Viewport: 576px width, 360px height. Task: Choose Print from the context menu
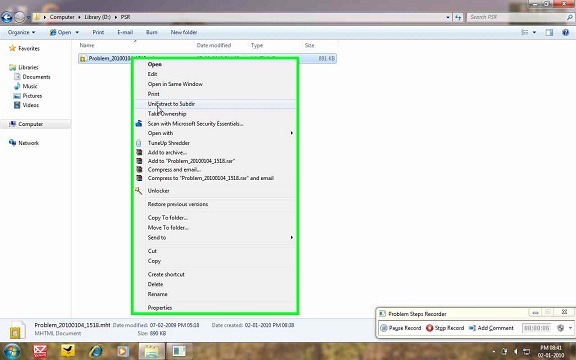point(154,94)
